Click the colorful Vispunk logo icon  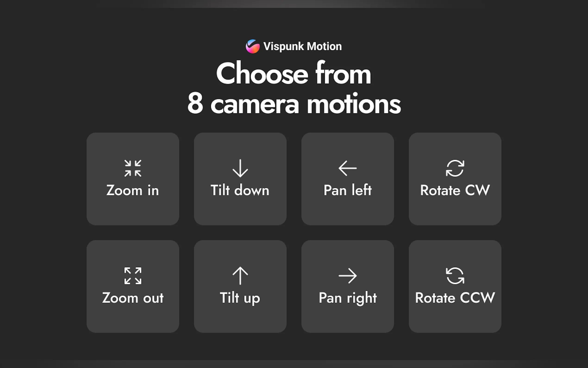pyautogui.click(x=253, y=46)
